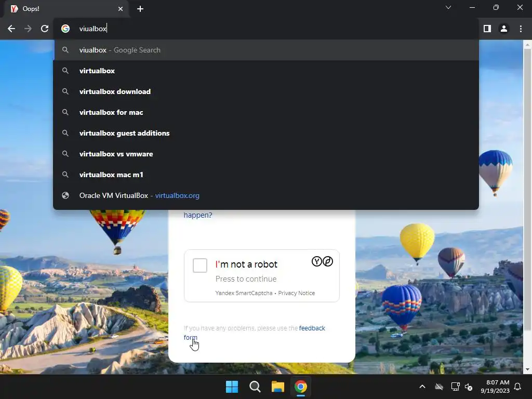The width and height of the screenshot is (532, 399).
Task: Choose 'virtualbox vs vmware' suggestion
Action: point(266,154)
